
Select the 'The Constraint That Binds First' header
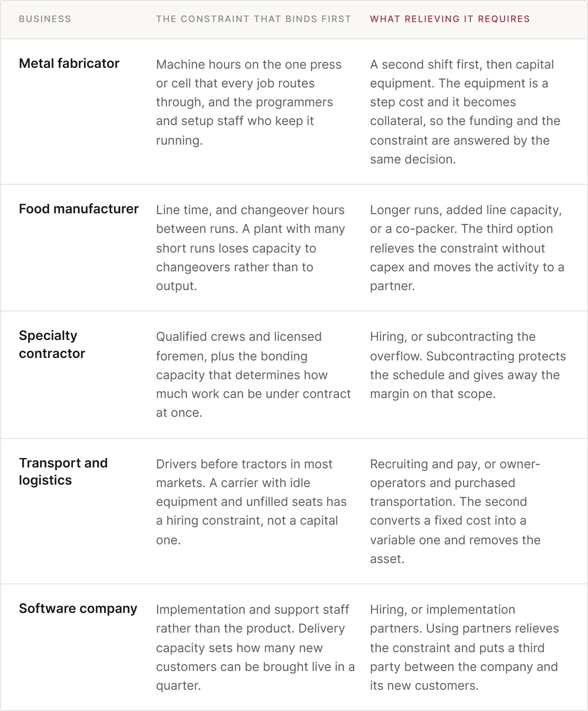[254, 19]
